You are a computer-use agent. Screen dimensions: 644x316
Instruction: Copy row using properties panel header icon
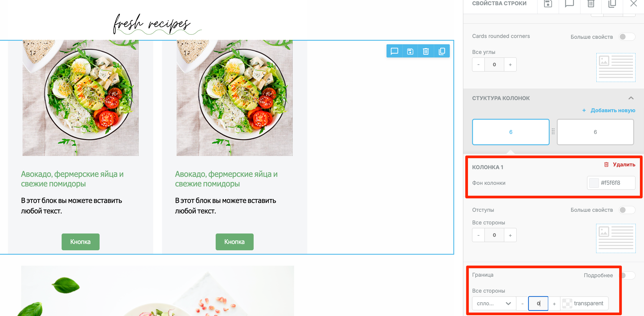(x=612, y=4)
